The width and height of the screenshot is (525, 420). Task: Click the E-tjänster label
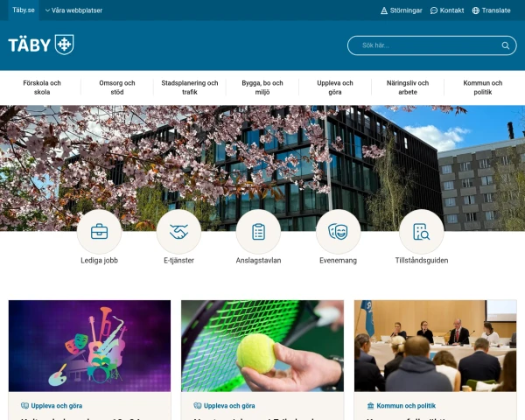178,261
